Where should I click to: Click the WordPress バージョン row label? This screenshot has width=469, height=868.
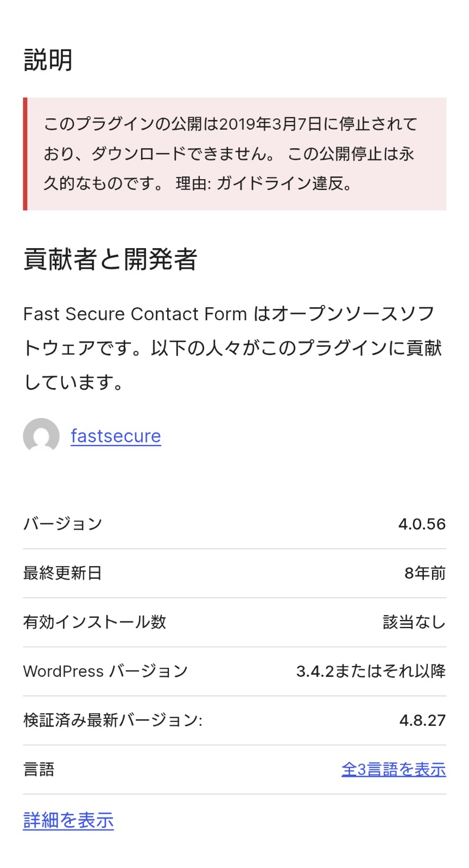click(x=105, y=671)
